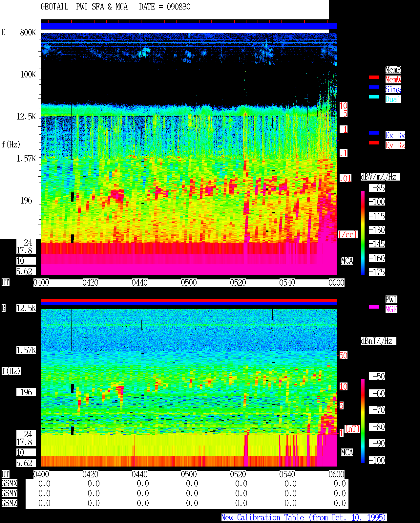This screenshot has width=420, height=523.
Task: Click the dBnT/√Hz color scale bar
Action: (363, 421)
